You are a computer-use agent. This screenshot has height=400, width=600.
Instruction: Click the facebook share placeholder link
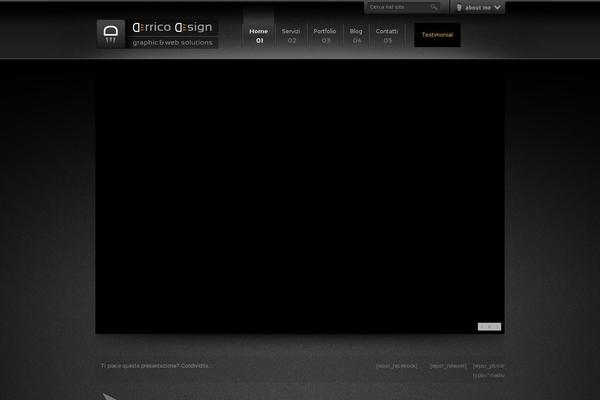[x=397, y=366]
